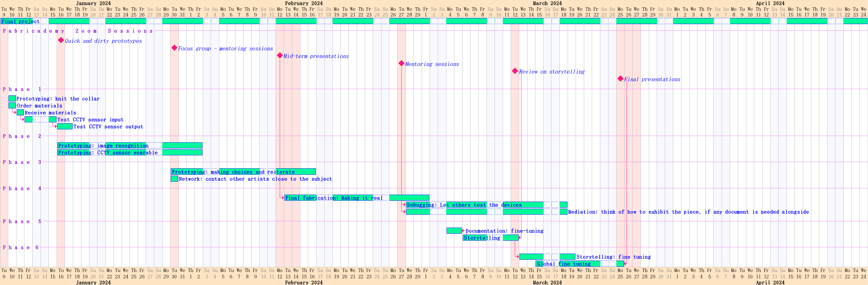Select the "Storytelling" task bar in Phase 5
The height and width of the screenshot is (285, 868).
tap(491, 238)
